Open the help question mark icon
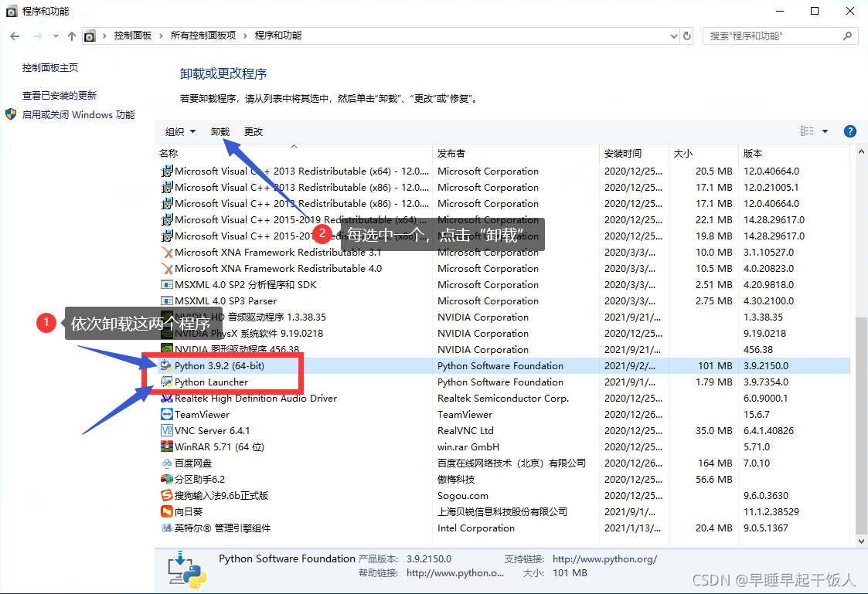The height and width of the screenshot is (594, 868). click(x=849, y=131)
